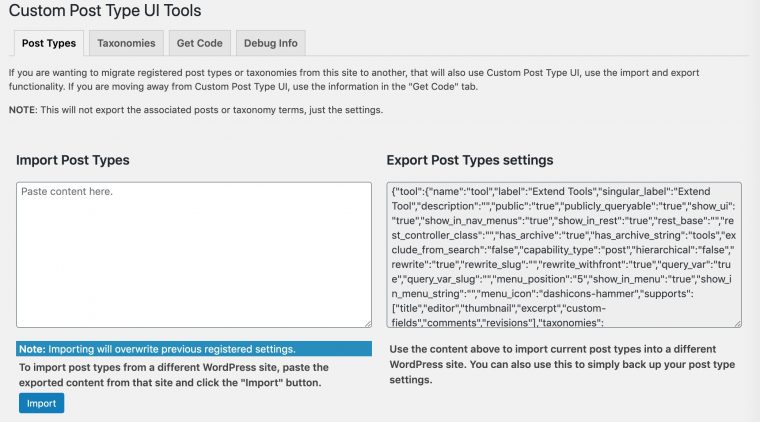This screenshot has width=760, height=422.
Task: Click the 'Importing will overwrite previous registered settings' notice
Action: click(194, 349)
